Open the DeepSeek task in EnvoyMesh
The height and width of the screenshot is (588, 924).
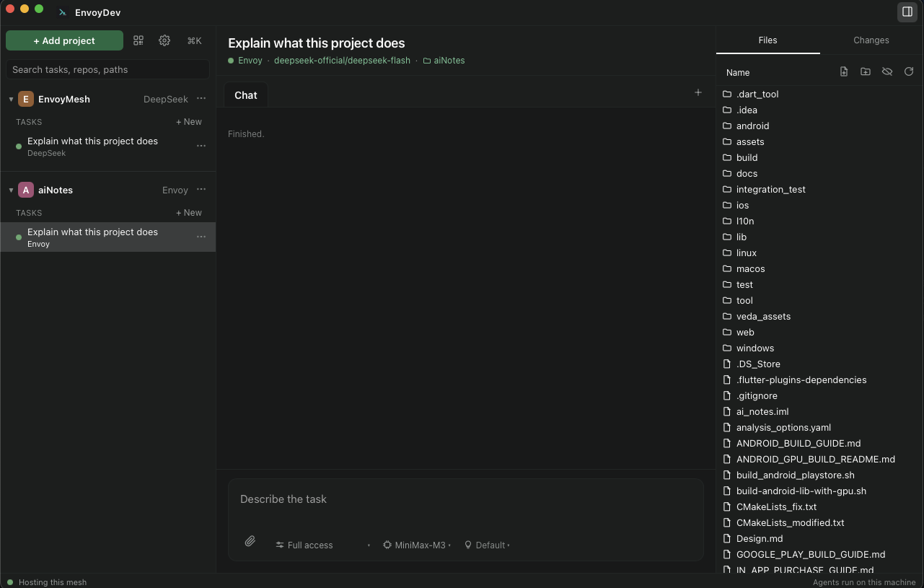click(108, 146)
